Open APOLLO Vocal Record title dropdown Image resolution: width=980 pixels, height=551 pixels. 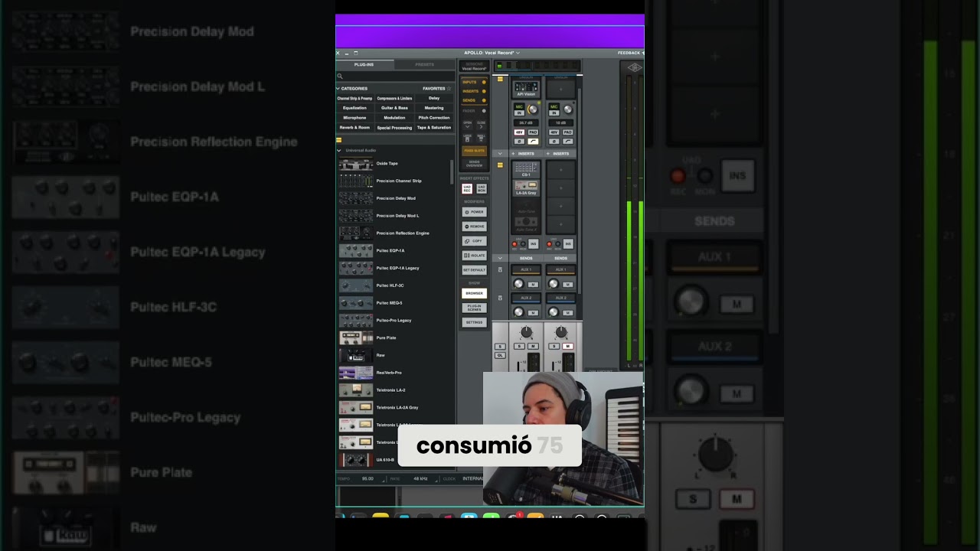tap(492, 53)
